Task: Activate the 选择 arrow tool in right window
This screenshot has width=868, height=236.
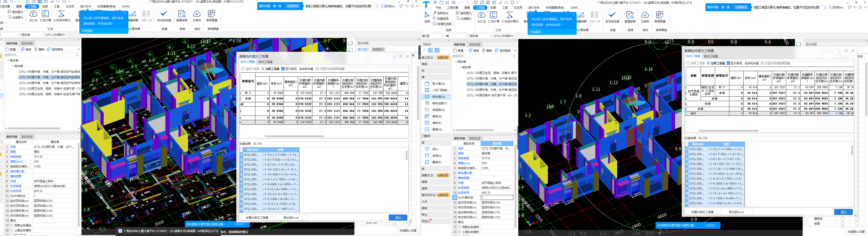Action: click(427, 17)
